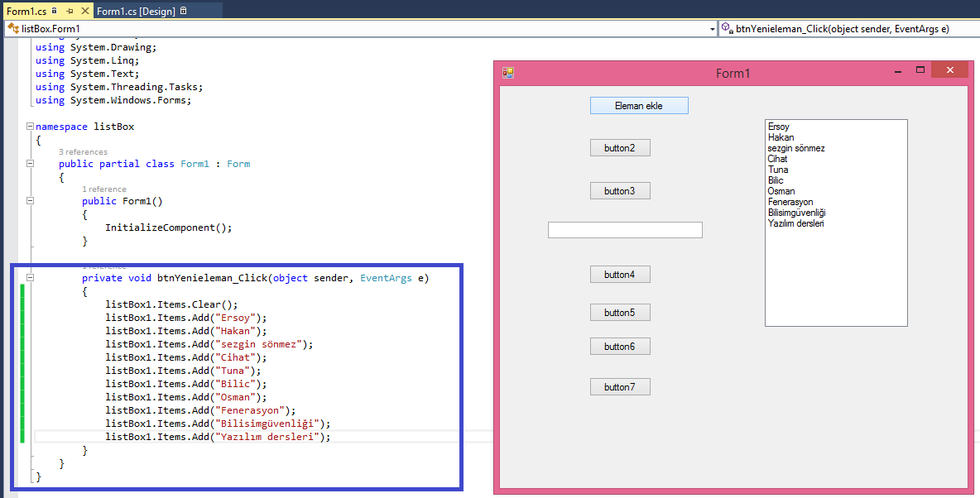Click button5 in Form1 window
The height and width of the screenshot is (498, 980).
click(x=620, y=313)
